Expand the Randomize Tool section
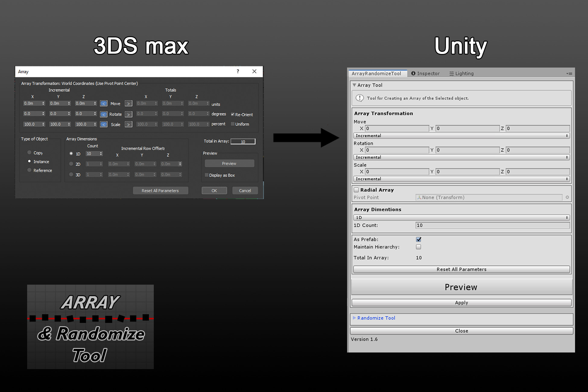This screenshot has width=588, height=392. tap(355, 318)
